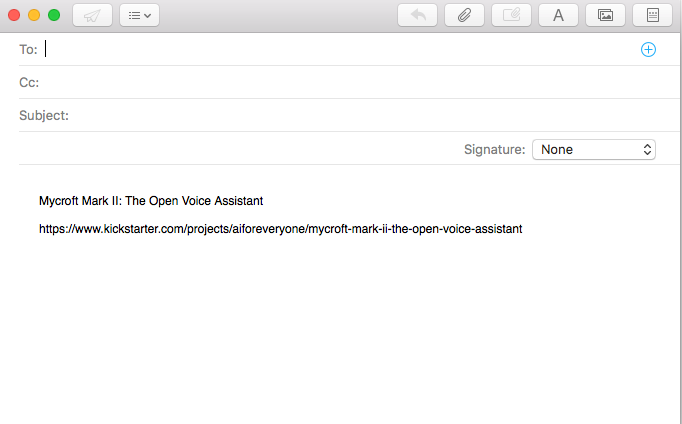
Task: Click the Subject: field
Action: coord(360,115)
